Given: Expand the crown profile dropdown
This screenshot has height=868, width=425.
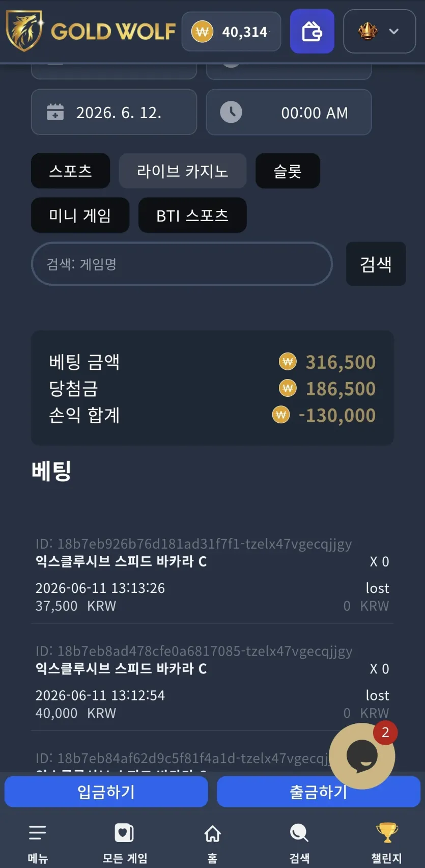Looking at the screenshot, I should point(380,31).
